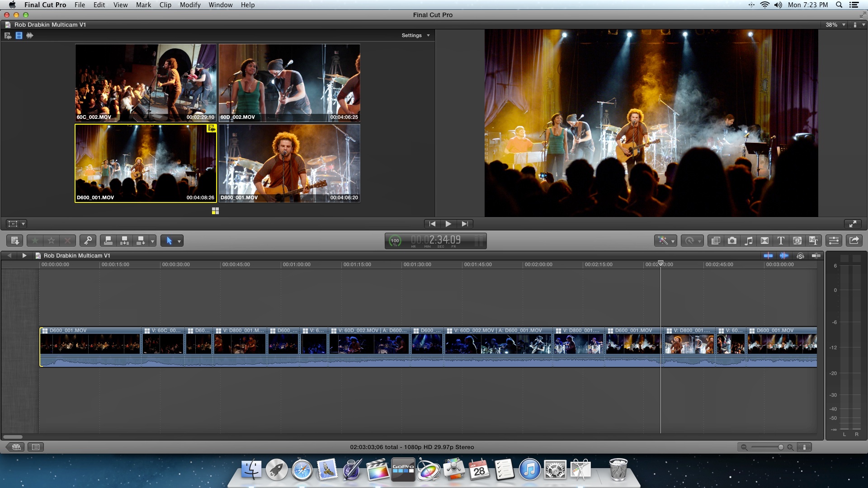Open the Transitions Browser icon
The width and height of the screenshot is (868, 488).
(764, 241)
